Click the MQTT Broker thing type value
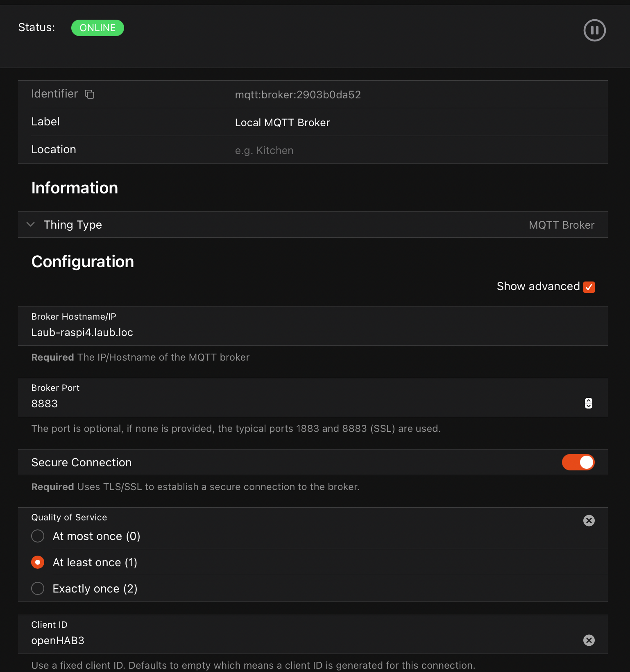The width and height of the screenshot is (630, 672). (561, 225)
